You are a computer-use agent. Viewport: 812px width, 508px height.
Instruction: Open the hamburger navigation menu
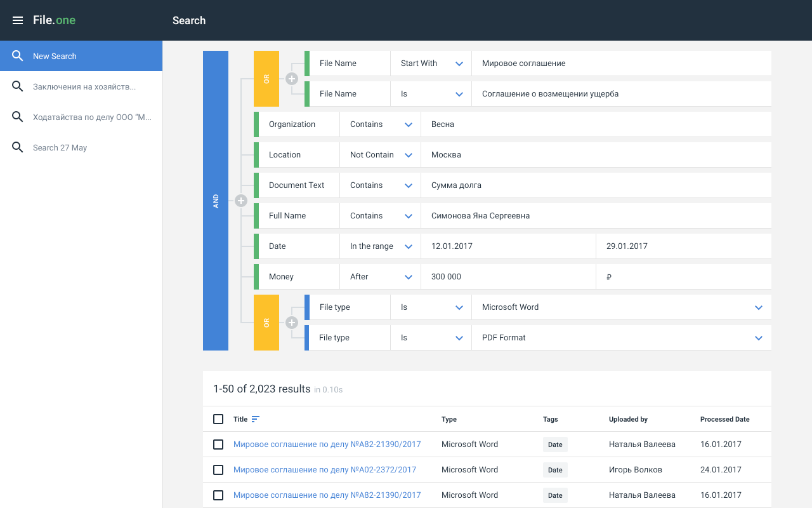pos(18,20)
